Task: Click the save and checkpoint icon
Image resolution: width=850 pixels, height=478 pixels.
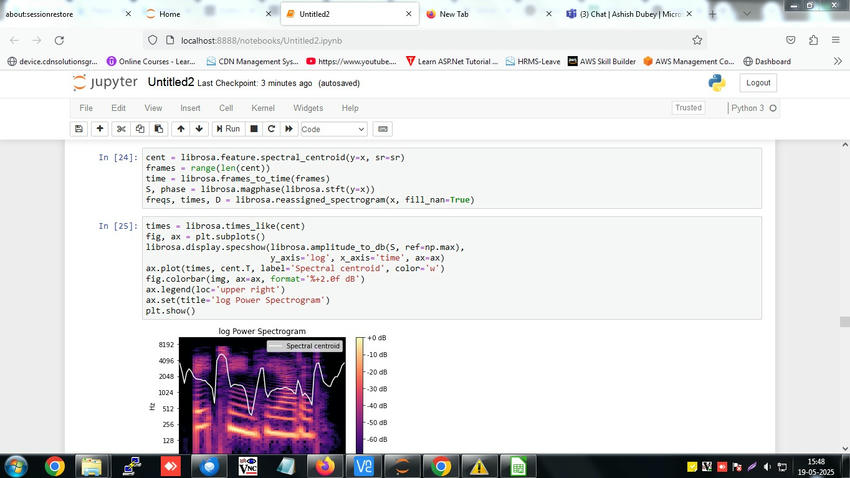Action: (x=79, y=129)
